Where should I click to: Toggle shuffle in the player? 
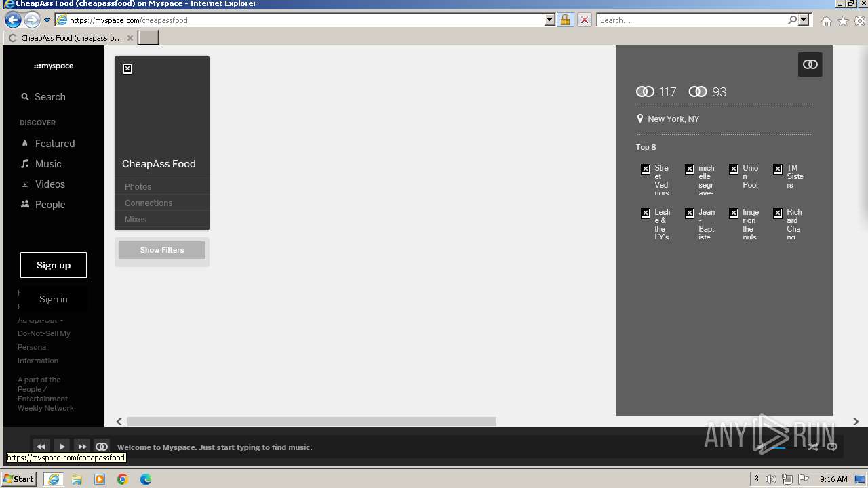coord(812,447)
